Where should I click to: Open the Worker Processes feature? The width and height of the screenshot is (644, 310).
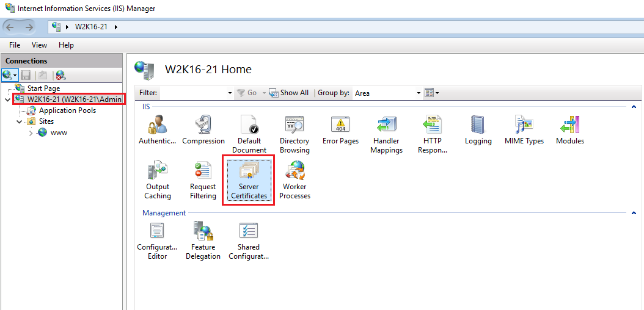(295, 181)
